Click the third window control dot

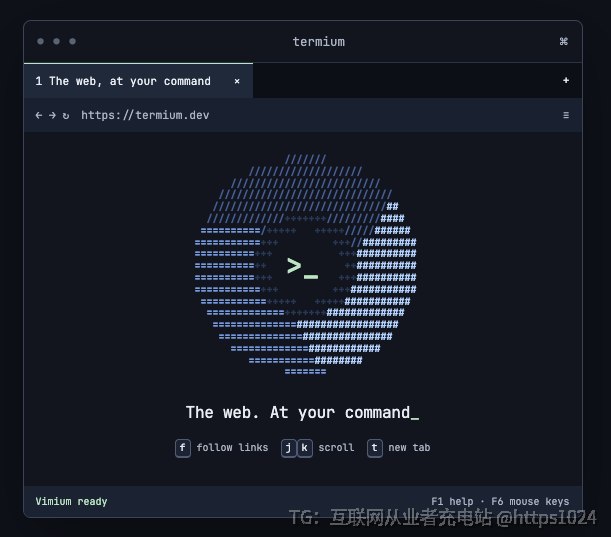(72, 41)
